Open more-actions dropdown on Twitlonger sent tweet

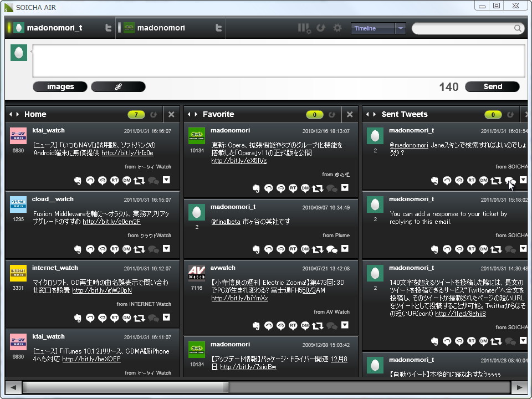(x=523, y=341)
